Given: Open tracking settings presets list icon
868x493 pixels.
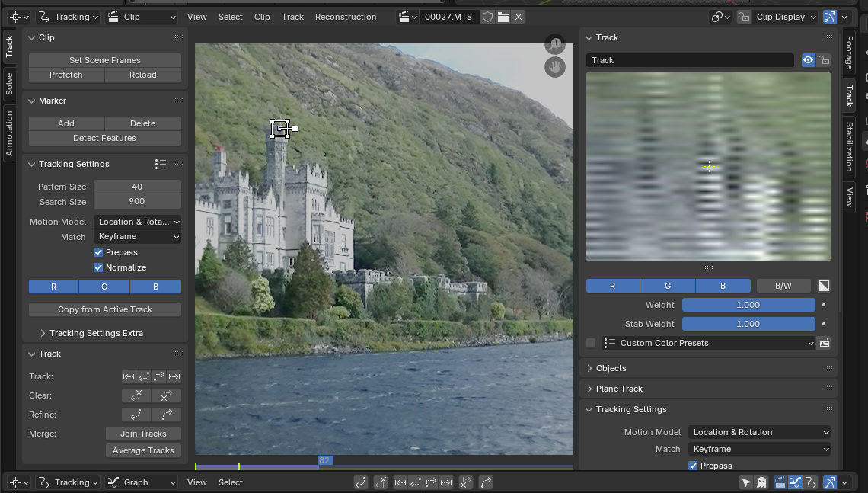Looking at the screenshot, I should pyautogui.click(x=161, y=164).
